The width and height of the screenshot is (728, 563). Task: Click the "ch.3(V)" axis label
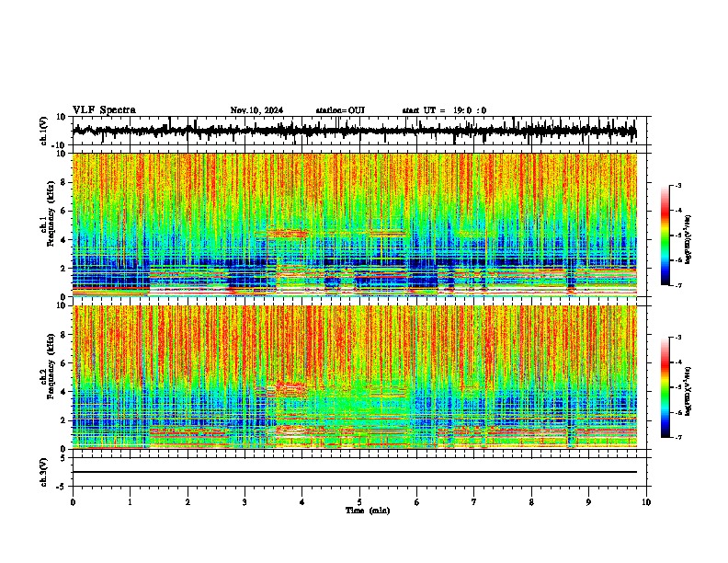(x=43, y=472)
